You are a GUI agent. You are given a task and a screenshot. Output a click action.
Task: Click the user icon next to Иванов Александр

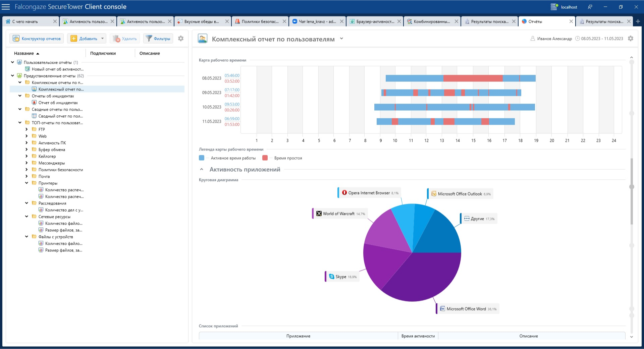click(x=533, y=39)
